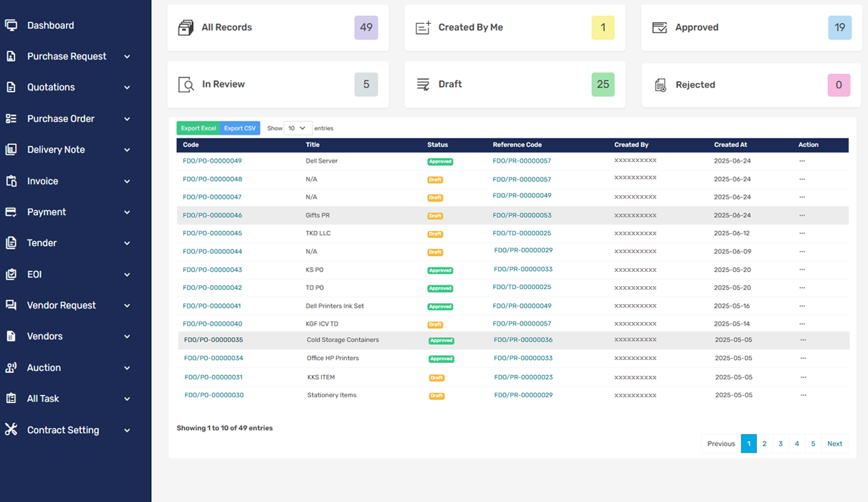Click the Purchase Request document icon
The image size is (868, 502).
(11, 56)
